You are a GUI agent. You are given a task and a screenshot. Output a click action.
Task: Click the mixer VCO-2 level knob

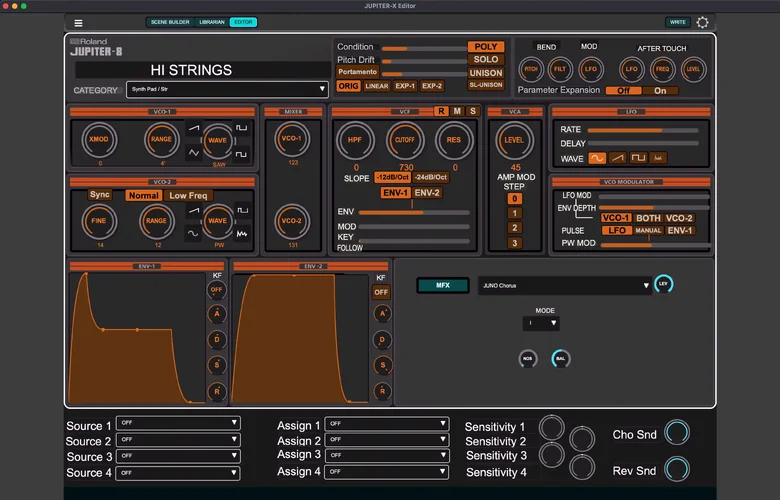click(x=292, y=221)
